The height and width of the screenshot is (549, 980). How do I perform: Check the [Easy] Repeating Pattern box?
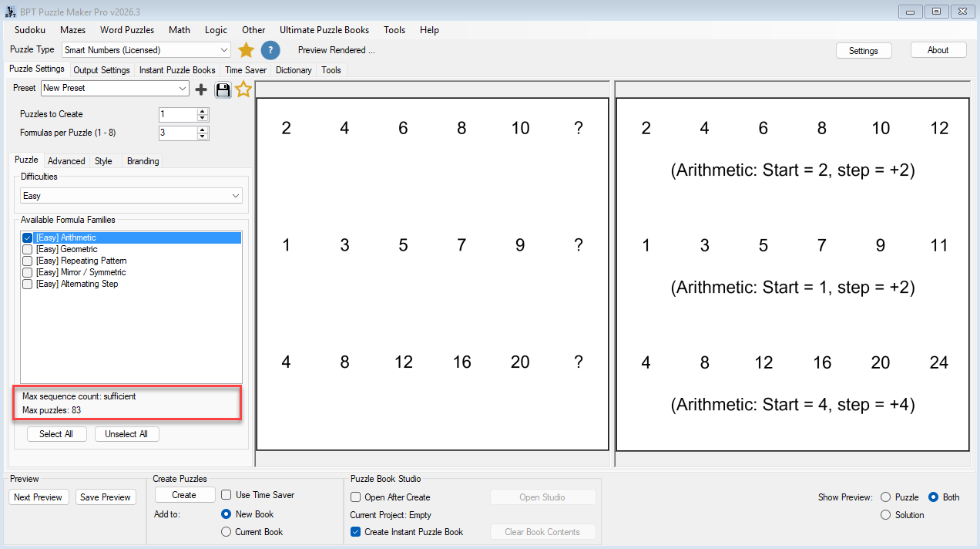coord(28,261)
